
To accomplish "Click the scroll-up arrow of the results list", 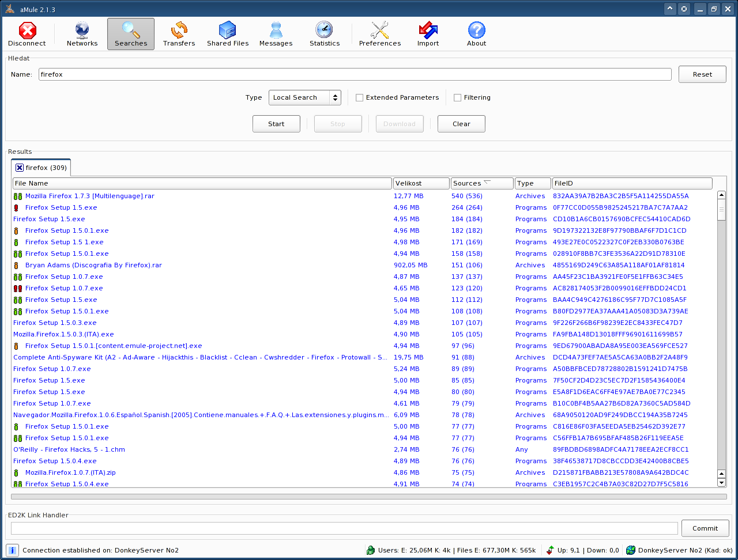I will tap(721, 195).
